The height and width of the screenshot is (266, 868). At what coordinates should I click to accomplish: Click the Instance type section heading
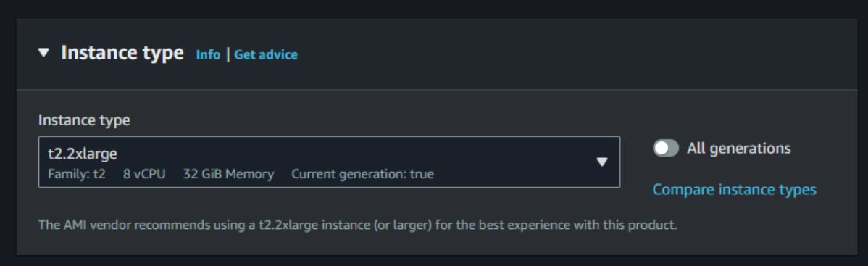pyautogui.click(x=122, y=53)
